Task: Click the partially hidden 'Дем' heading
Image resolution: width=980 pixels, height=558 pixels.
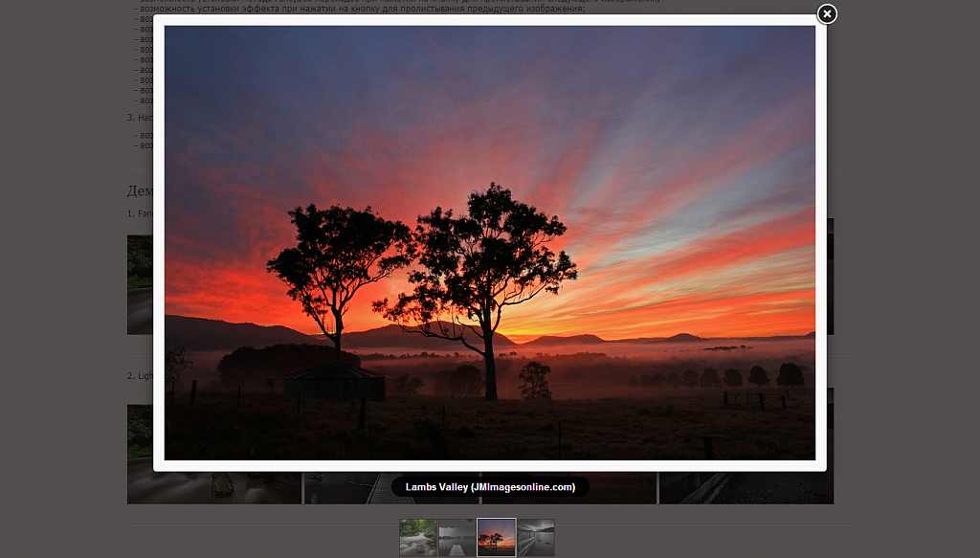Action: [x=140, y=190]
